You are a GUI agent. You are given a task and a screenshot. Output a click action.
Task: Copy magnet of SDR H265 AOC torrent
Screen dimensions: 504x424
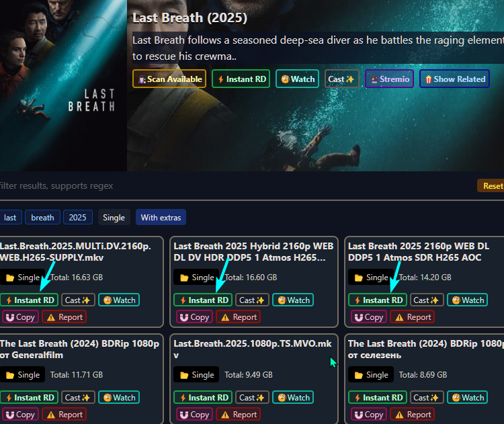(x=369, y=317)
